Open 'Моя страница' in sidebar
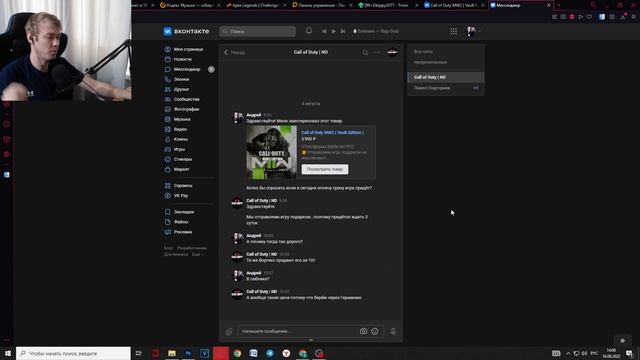Screen dimensions: 640x360 (188, 49)
